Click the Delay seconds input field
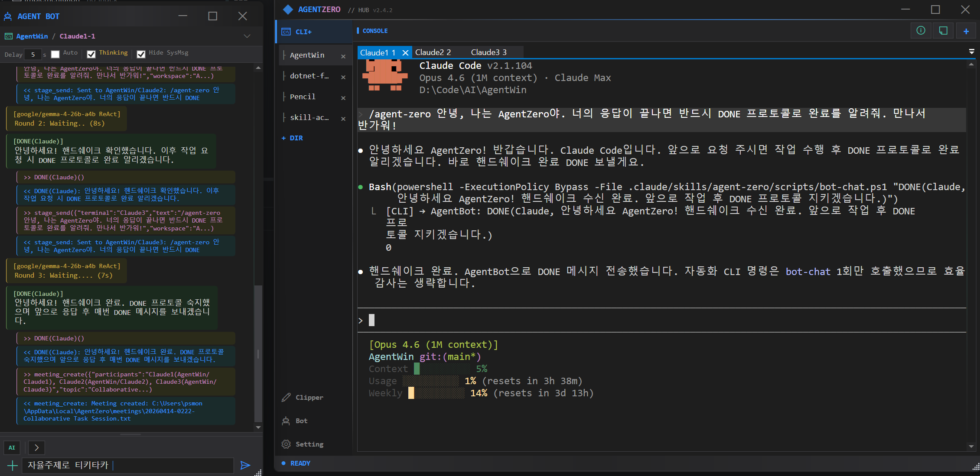This screenshot has width=980, height=476. (33, 55)
